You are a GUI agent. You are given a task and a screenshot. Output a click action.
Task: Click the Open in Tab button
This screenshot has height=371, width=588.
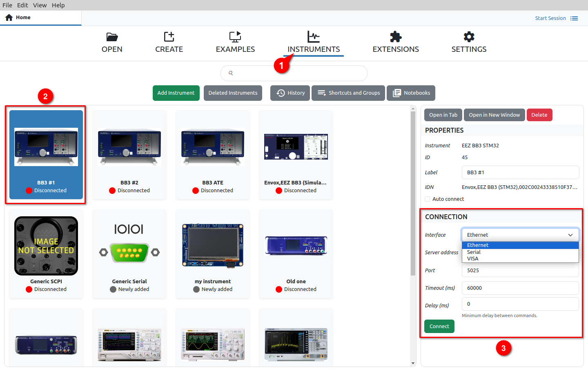[x=443, y=115]
